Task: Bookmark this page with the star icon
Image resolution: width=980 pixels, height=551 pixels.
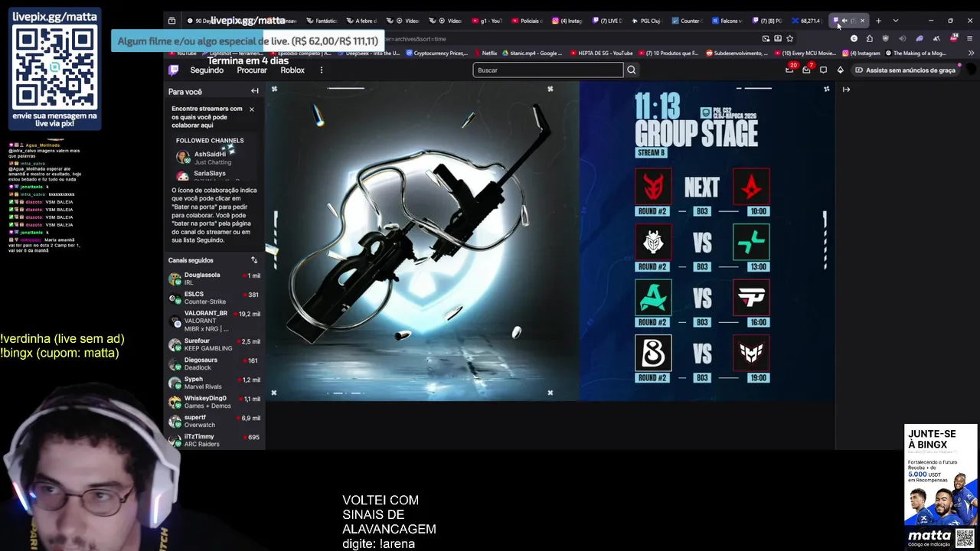Action: [x=790, y=38]
